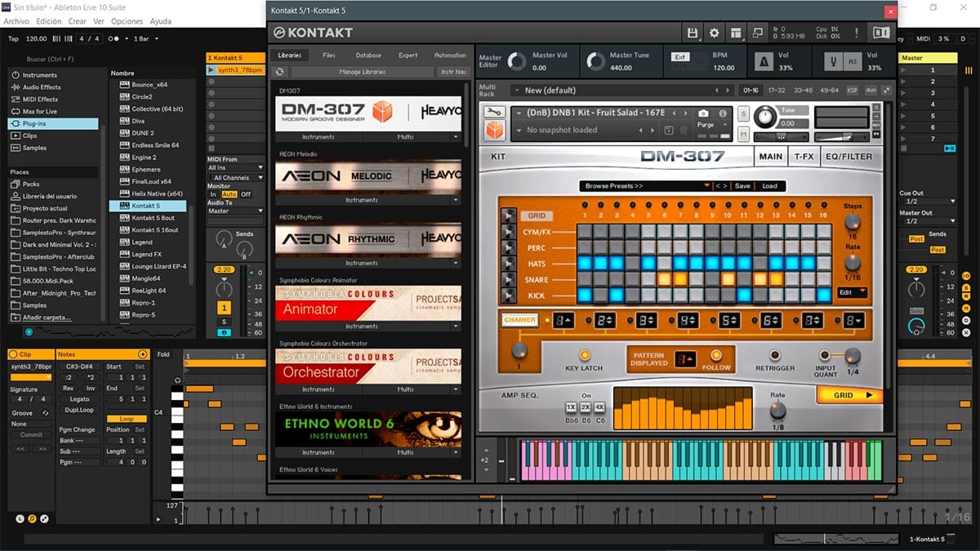
Task: Open Packs in Ableton Places
Action: click(30, 184)
